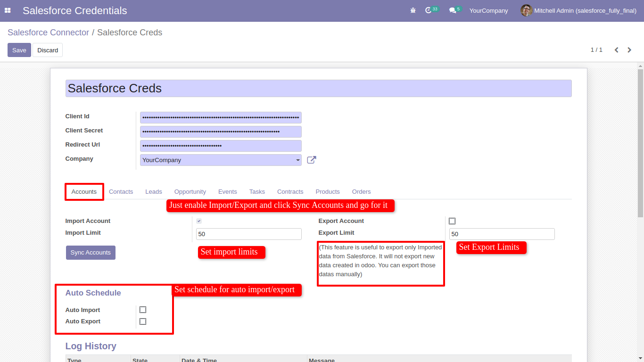Toggle the Import Account checkbox
The image size is (644, 362).
click(199, 221)
